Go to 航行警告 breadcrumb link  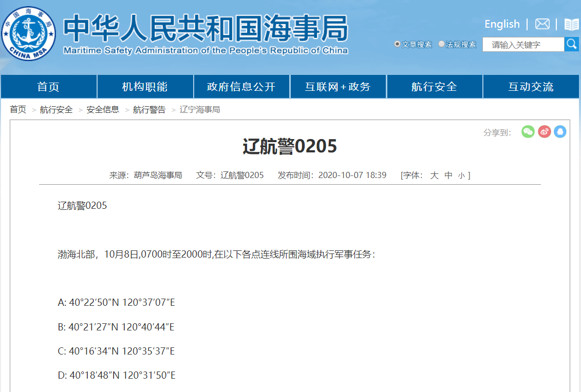tap(149, 110)
